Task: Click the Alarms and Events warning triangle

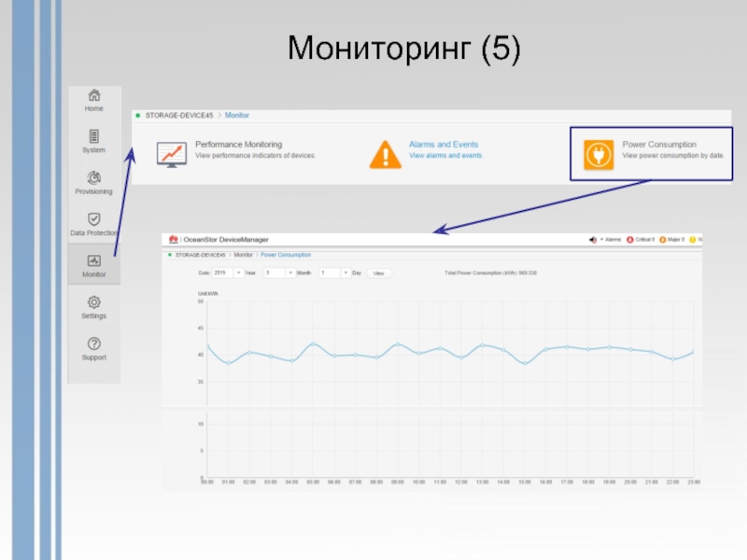Action: pos(385,154)
